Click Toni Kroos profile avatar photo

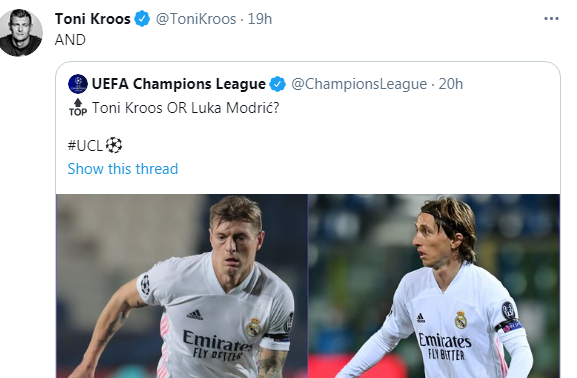click(x=21, y=33)
